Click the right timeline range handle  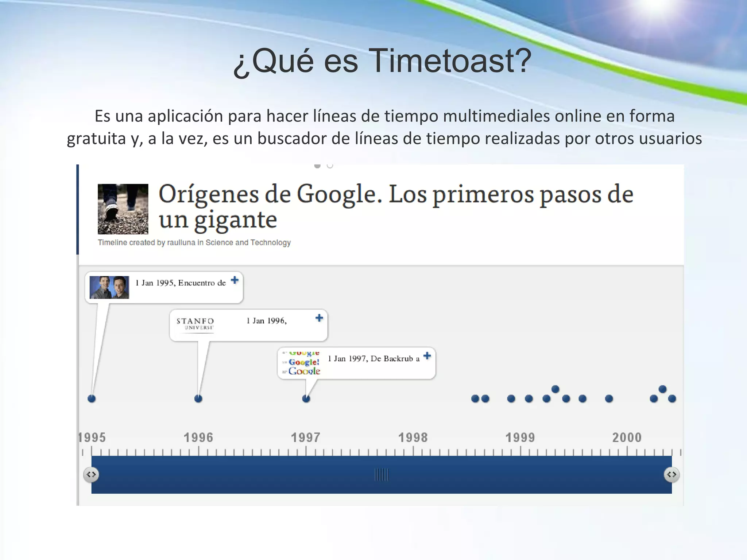point(671,474)
